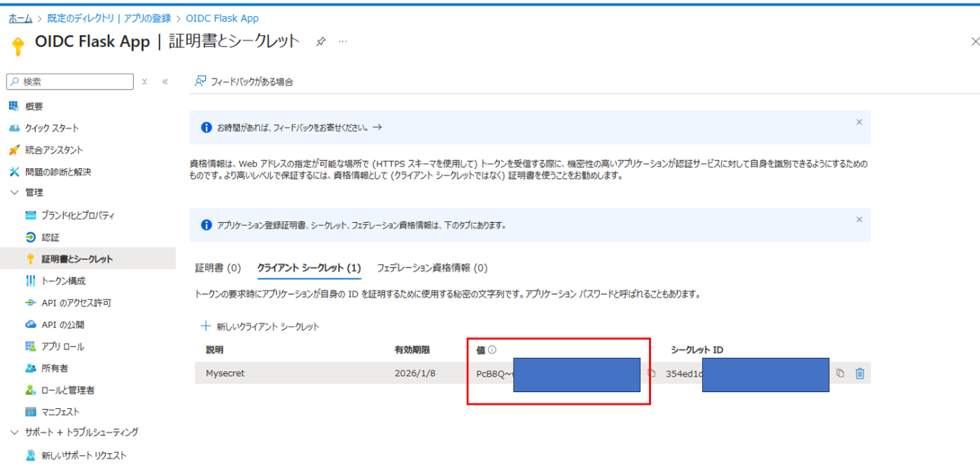Viewport: 980px width, 472px height.
Task: Copy the シークレット ID to clipboard
Action: [x=840, y=373]
